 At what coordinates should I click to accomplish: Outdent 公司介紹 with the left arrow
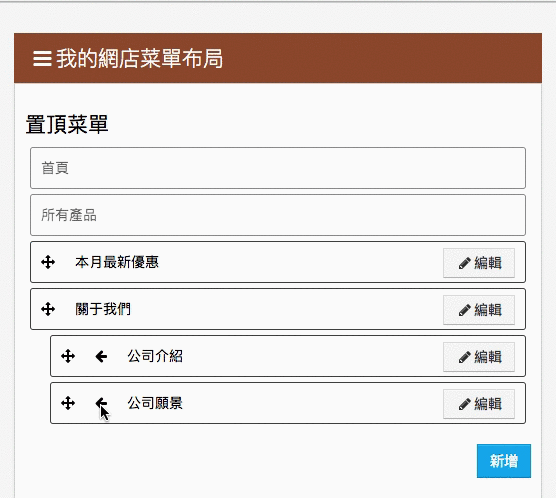tap(101, 356)
